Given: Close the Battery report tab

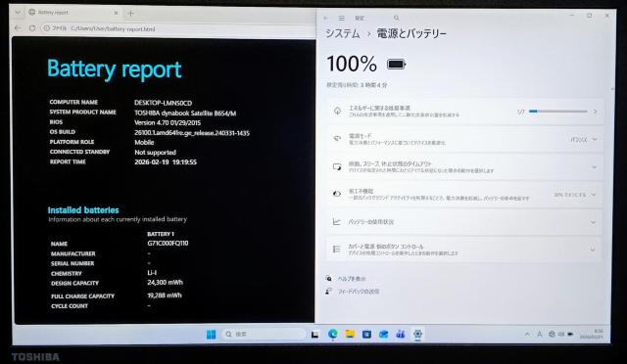Looking at the screenshot, I should (116, 13).
